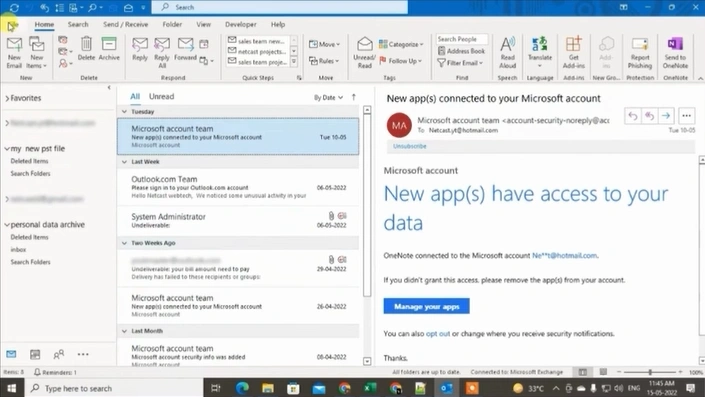
Task: Click the Delete trash icon
Action: (86, 49)
